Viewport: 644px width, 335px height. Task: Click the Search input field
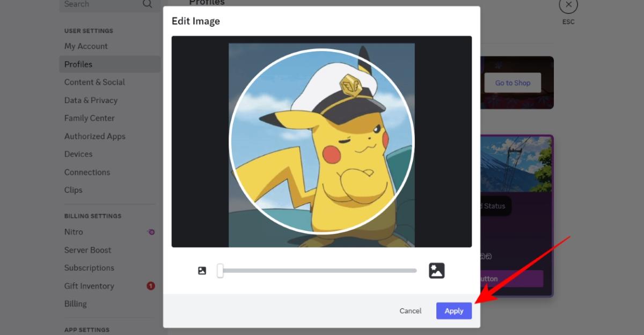click(x=97, y=4)
